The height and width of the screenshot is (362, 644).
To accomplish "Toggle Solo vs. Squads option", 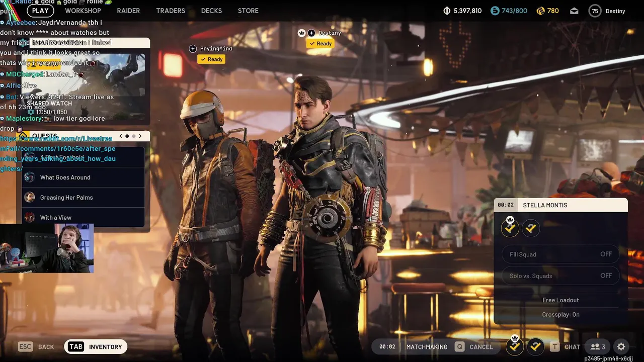I will pos(560,276).
